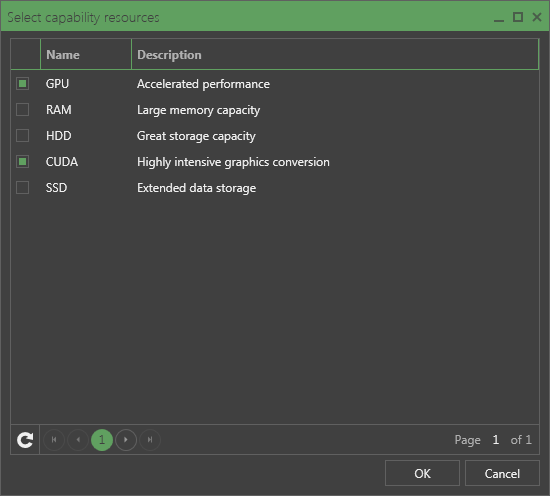550x496 pixels.
Task: Go to first page using pager icon
Action: pyautogui.click(x=54, y=440)
